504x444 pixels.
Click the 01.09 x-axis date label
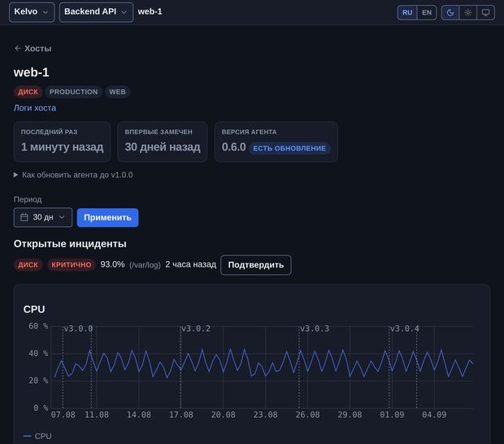coord(392,415)
